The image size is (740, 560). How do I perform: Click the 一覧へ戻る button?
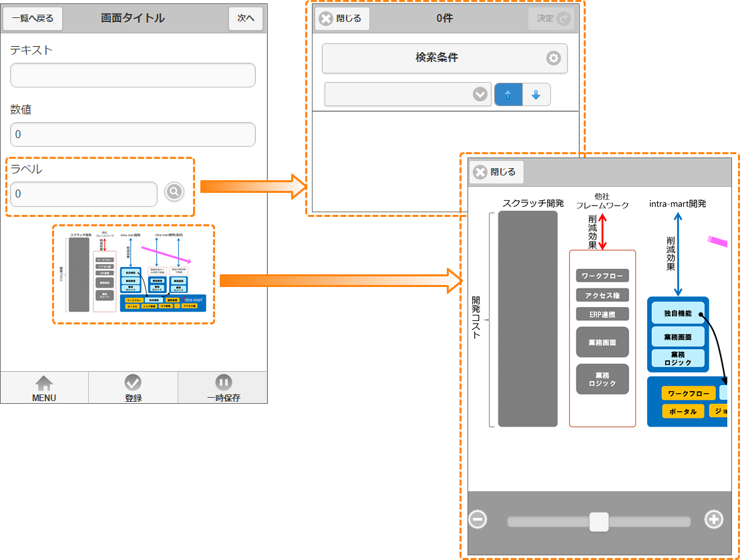click(33, 19)
